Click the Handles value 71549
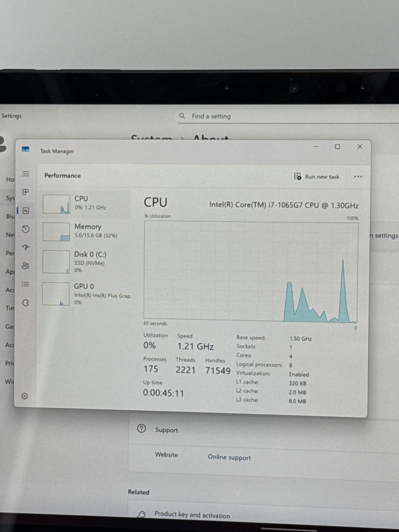 pyautogui.click(x=218, y=371)
